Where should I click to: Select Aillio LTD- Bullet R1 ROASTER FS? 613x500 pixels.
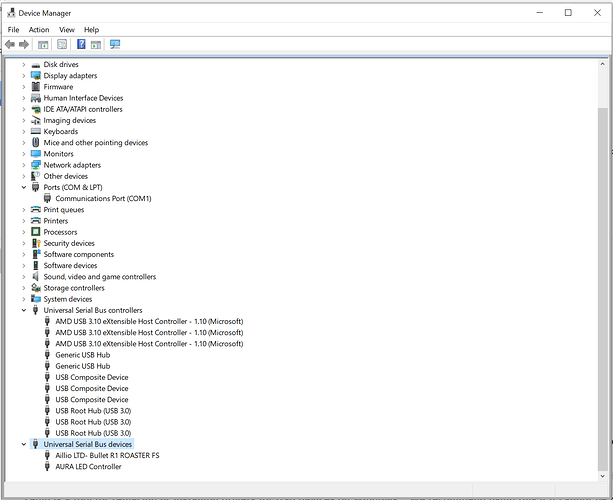107,455
